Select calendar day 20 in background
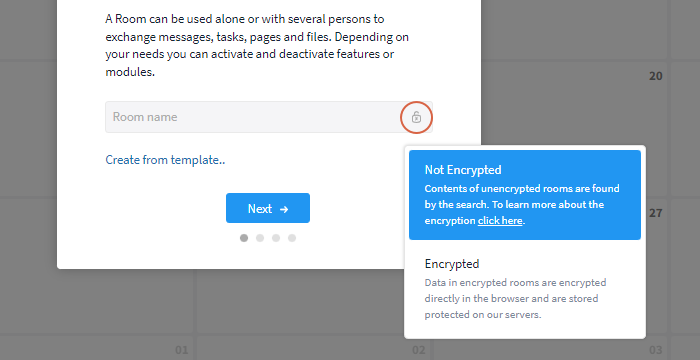 click(655, 76)
